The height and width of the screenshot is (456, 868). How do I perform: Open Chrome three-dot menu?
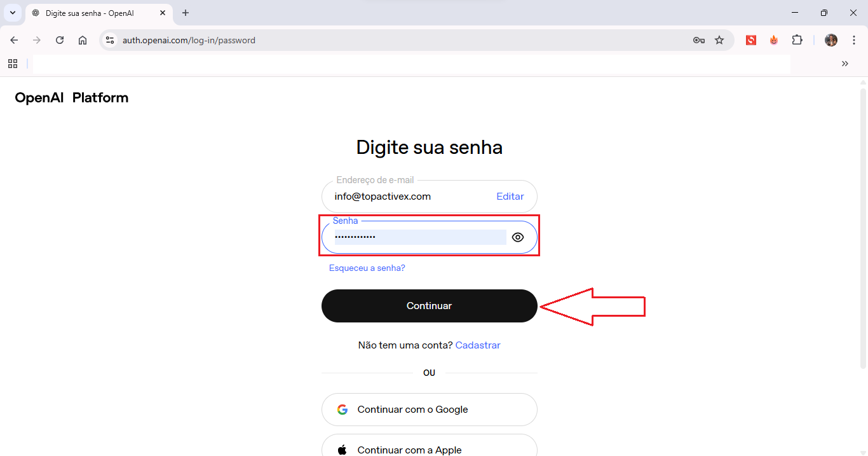pos(854,40)
